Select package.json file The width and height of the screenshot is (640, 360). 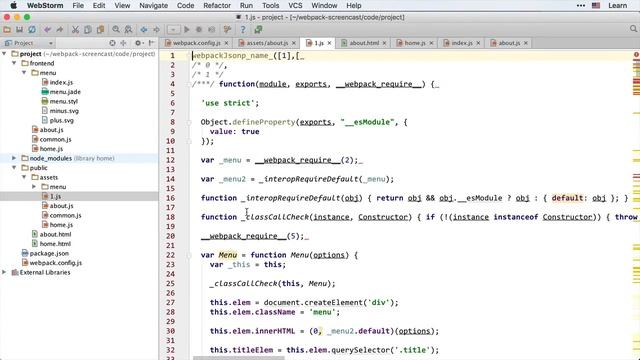(x=49, y=253)
